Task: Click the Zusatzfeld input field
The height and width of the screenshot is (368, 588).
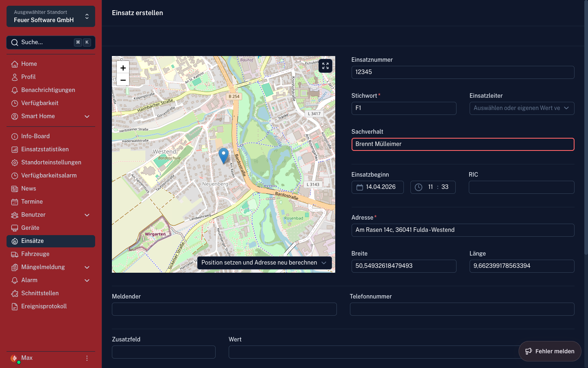Action: pyautogui.click(x=164, y=352)
